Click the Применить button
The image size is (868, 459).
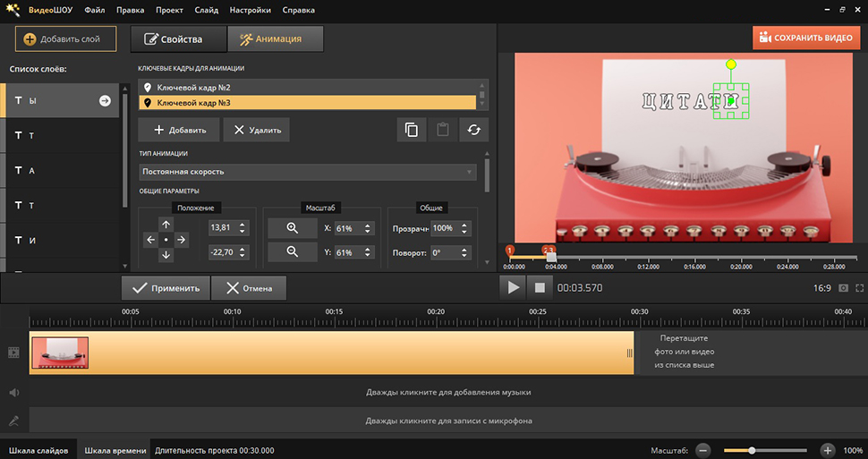coord(166,288)
